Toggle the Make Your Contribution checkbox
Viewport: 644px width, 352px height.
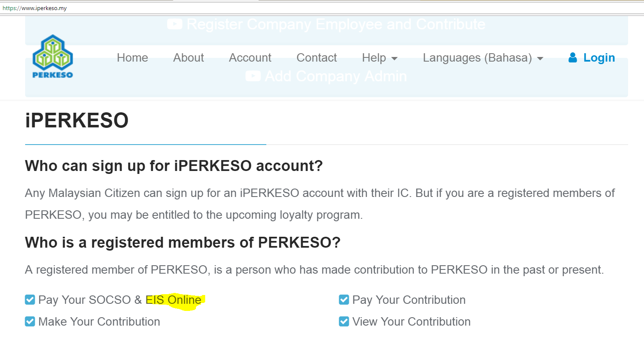tap(30, 321)
